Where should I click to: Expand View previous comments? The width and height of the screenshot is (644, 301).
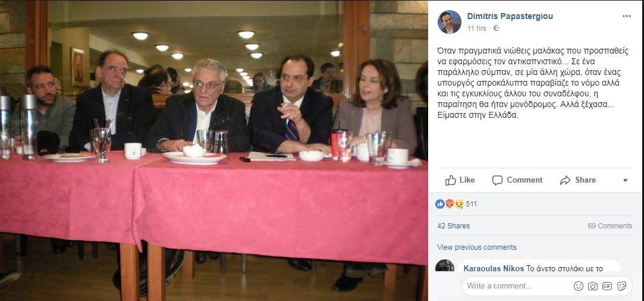[x=477, y=247]
